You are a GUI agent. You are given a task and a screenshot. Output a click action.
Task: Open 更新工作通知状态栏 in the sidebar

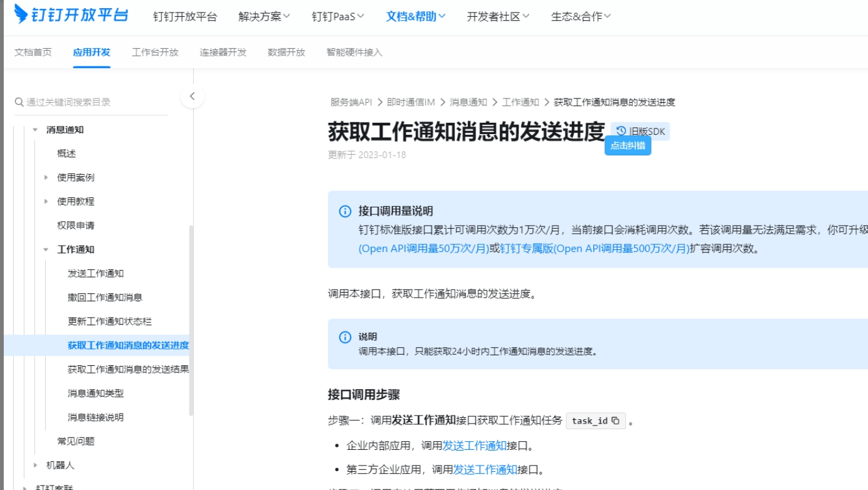click(110, 321)
